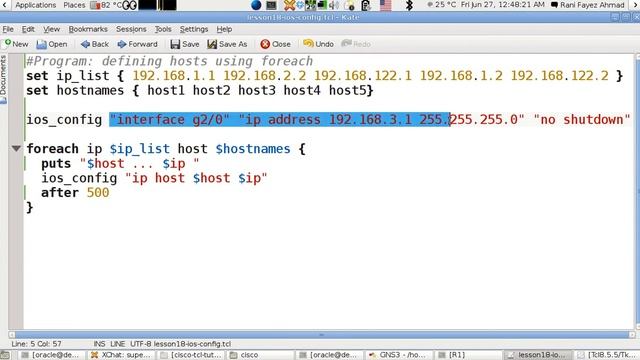This screenshot has width=640, height=360.
Task: Open the Settings menu
Action: click(194, 29)
